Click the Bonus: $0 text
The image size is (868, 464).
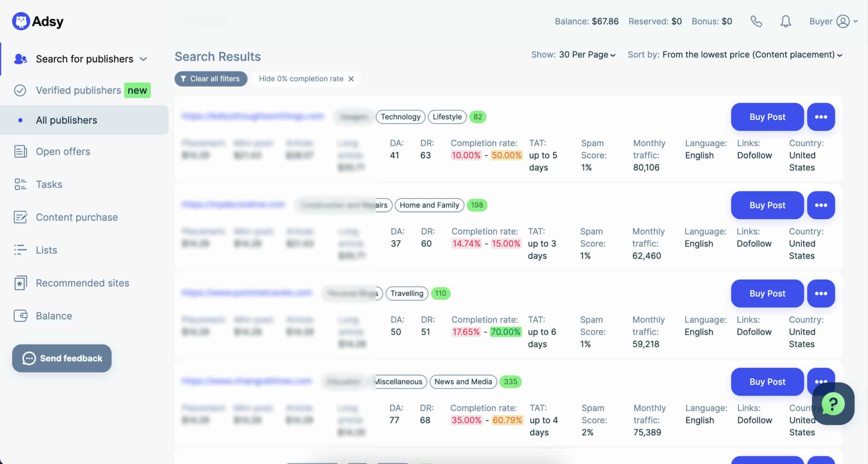click(x=712, y=21)
